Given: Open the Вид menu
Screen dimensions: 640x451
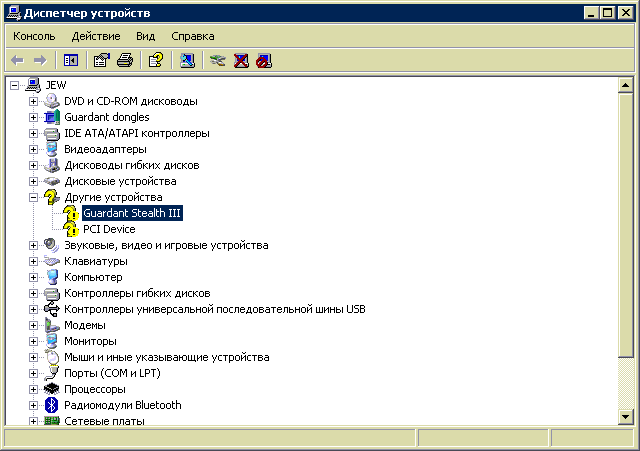Looking at the screenshot, I should (x=146, y=36).
